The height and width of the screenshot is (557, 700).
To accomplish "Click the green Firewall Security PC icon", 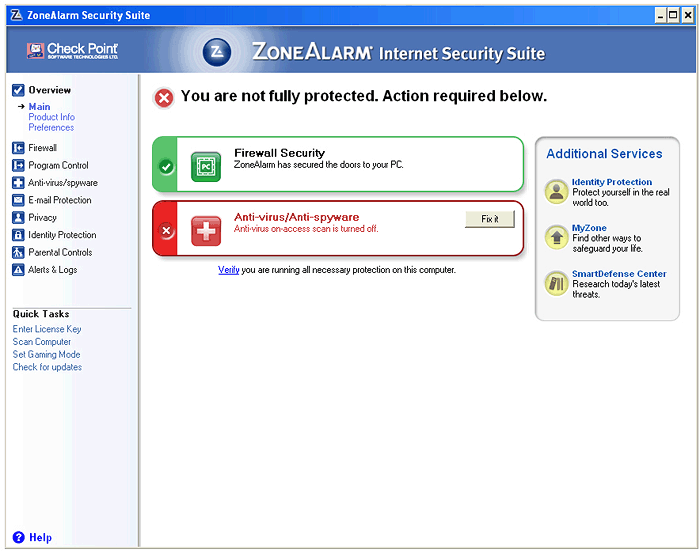I will (206, 167).
